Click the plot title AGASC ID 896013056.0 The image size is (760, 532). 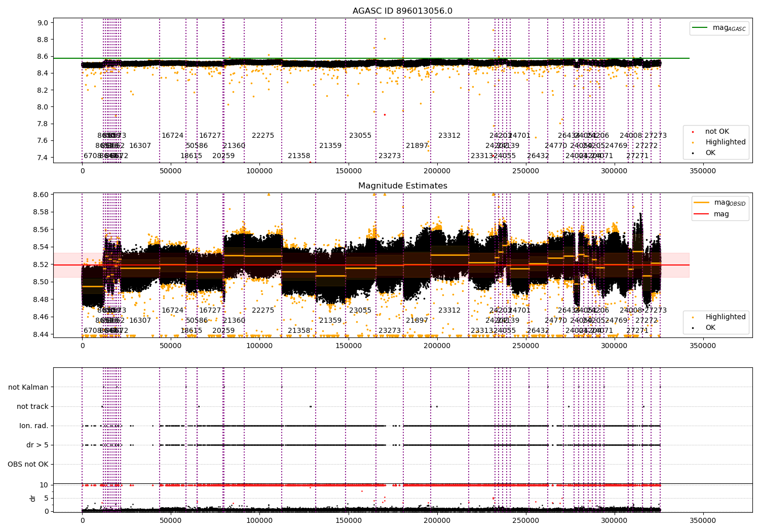[402, 11]
